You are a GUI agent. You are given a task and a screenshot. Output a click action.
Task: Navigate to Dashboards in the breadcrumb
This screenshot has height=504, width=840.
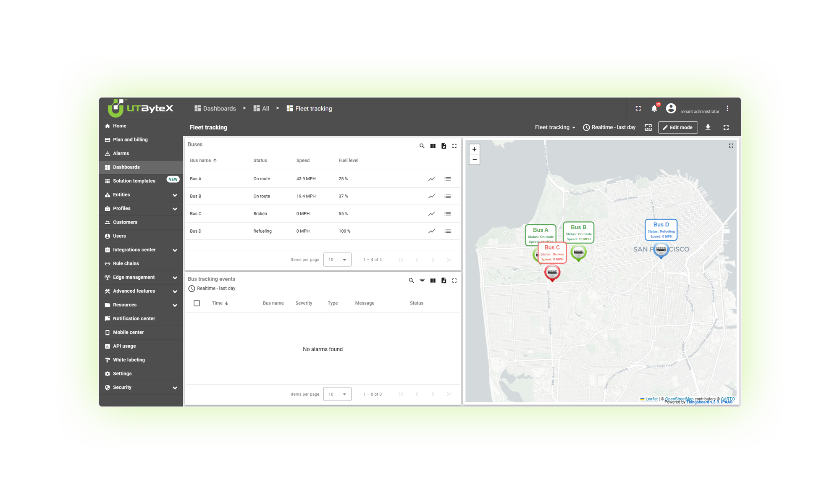click(x=219, y=108)
